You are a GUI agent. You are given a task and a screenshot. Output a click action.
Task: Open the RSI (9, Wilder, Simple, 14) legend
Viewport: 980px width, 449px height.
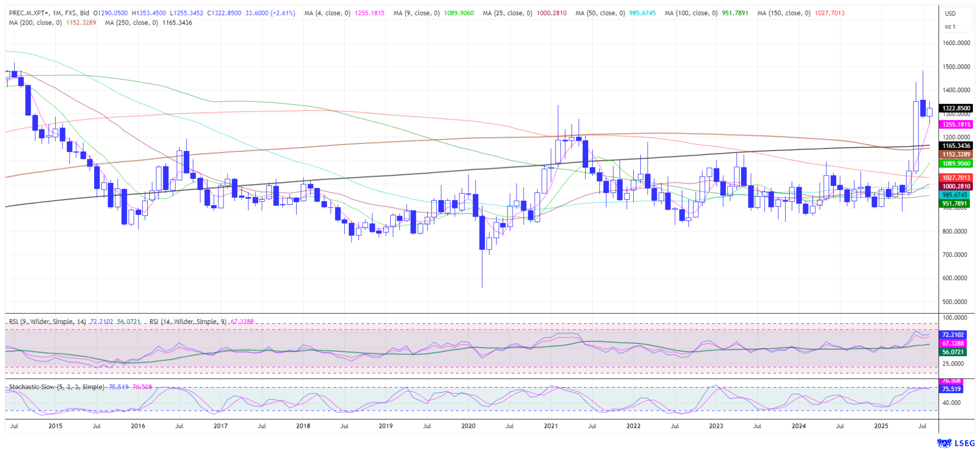[x=48, y=322]
